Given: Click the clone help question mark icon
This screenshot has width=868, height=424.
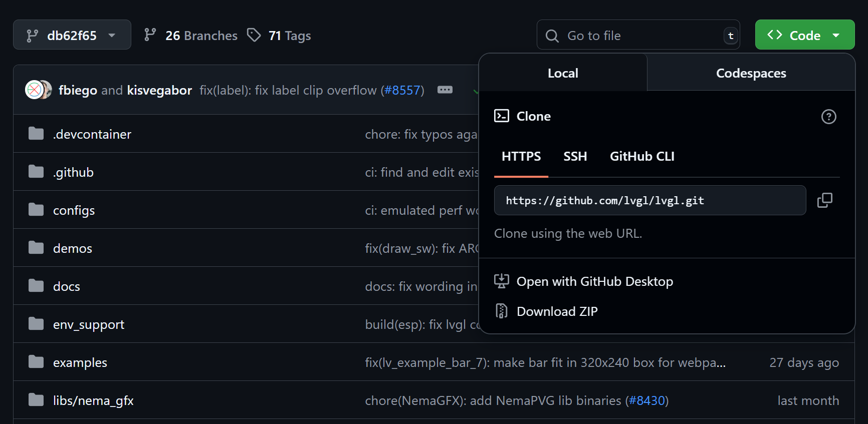Looking at the screenshot, I should click(828, 117).
